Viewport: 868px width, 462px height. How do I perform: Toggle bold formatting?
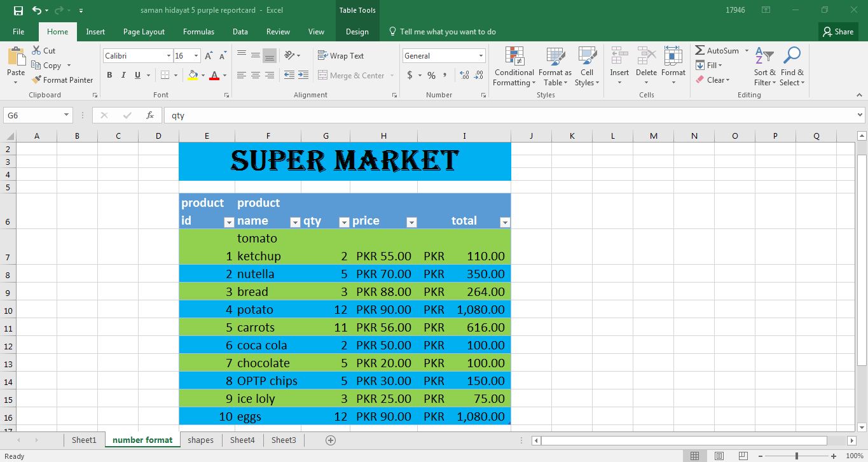(x=108, y=75)
